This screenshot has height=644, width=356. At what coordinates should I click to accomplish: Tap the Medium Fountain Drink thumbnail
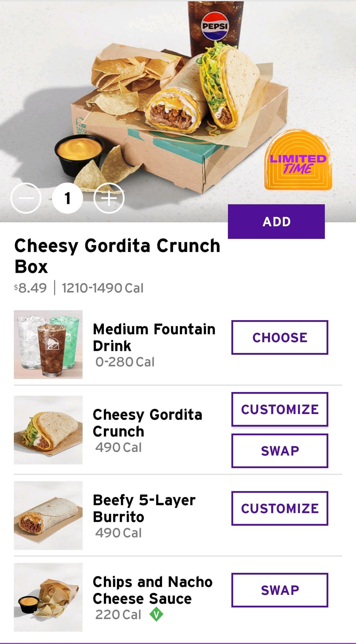(x=48, y=345)
